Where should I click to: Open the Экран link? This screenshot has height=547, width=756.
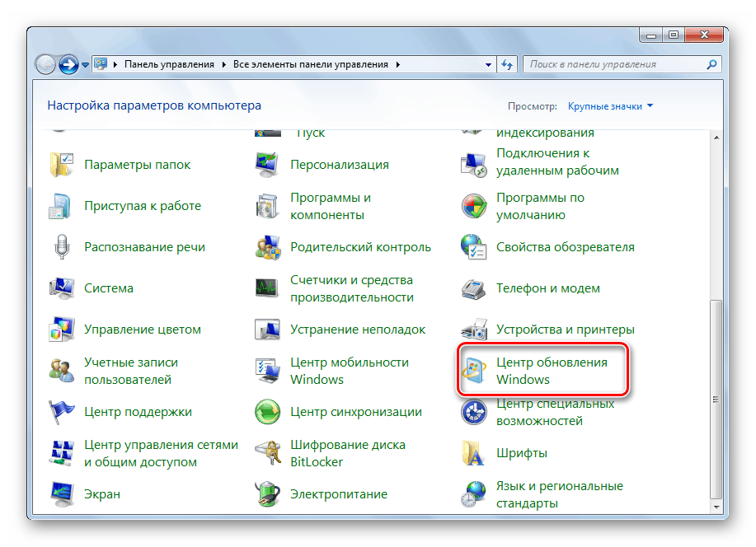(x=102, y=494)
